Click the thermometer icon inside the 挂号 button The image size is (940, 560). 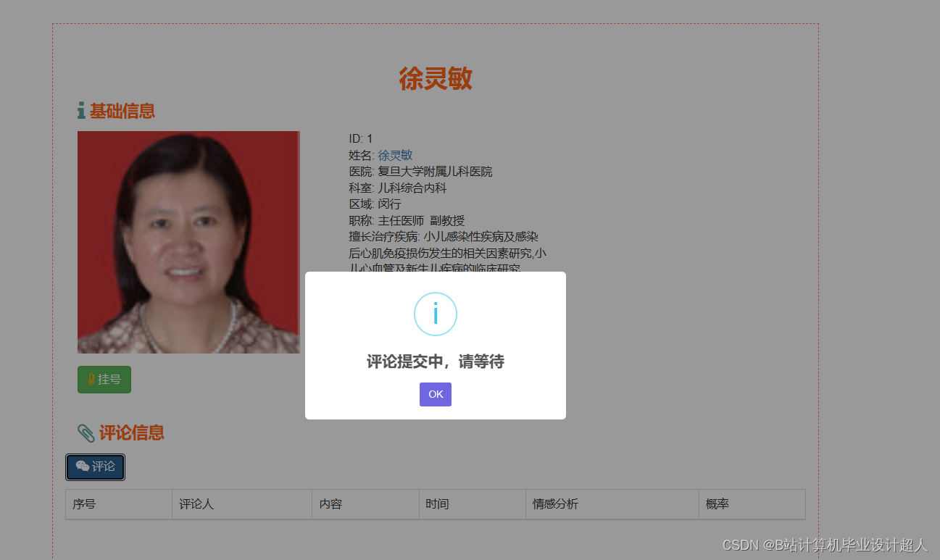pyautogui.click(x=92, y=379)
